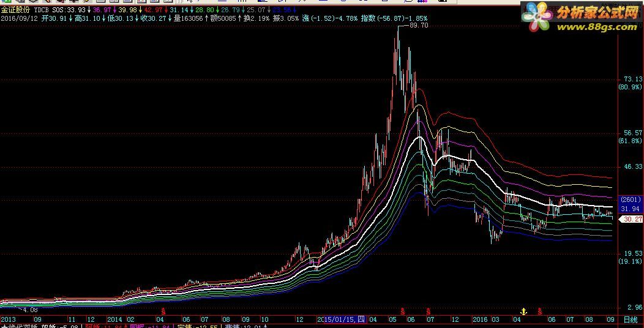Click the low price 低30.13

(121, 18)
